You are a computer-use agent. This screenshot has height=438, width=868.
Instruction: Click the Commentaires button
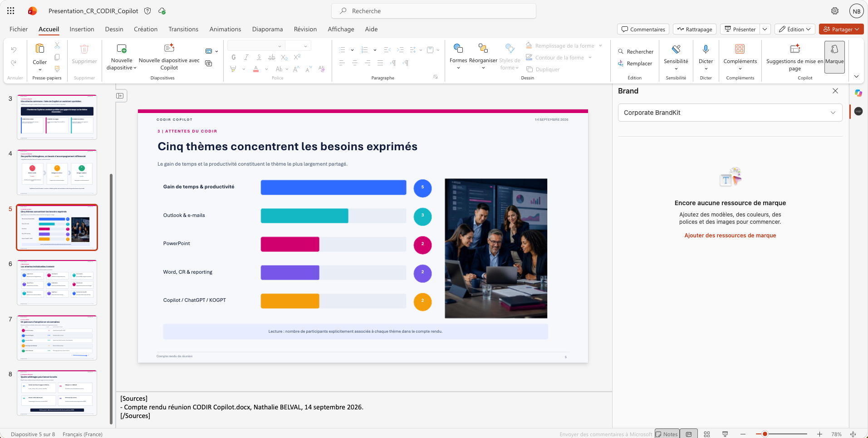643,29
